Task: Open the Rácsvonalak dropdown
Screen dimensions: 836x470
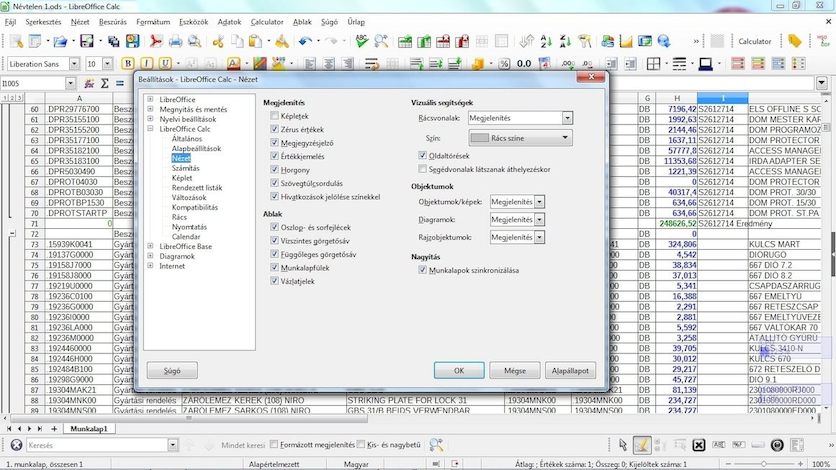Action: [x=568, y=118]
